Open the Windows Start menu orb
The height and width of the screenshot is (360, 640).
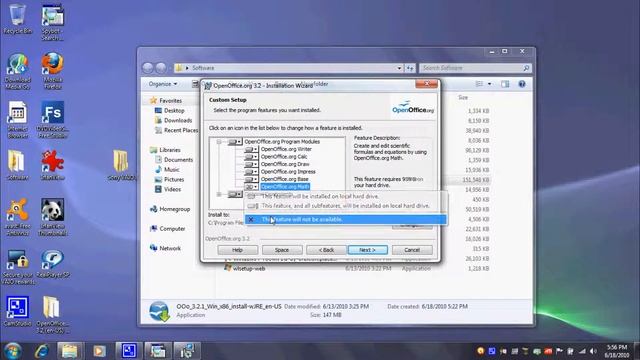(12, 351)
